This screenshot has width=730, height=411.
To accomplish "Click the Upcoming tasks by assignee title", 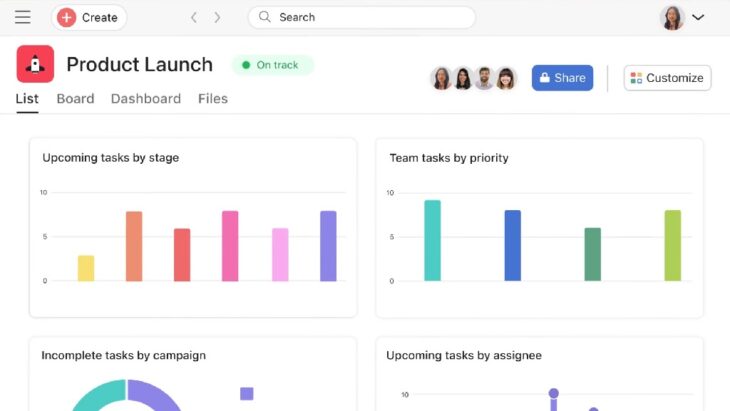I will point(464,355).
